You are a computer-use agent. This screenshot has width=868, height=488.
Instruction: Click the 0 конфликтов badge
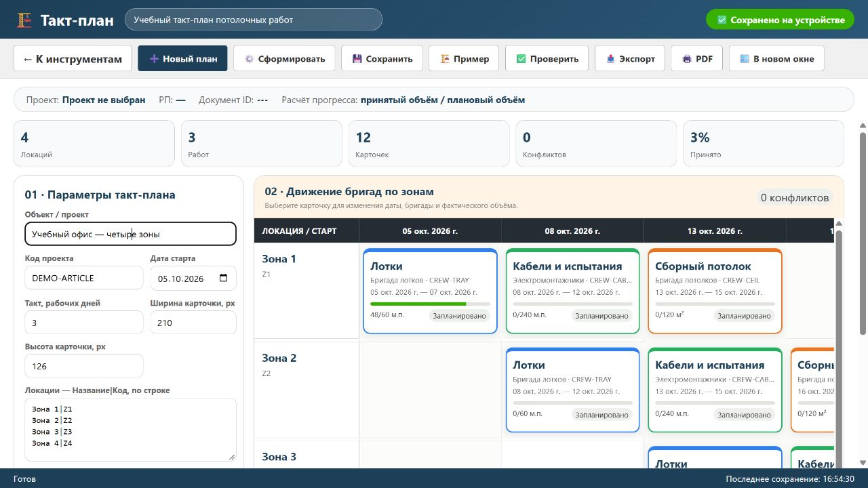795,197
